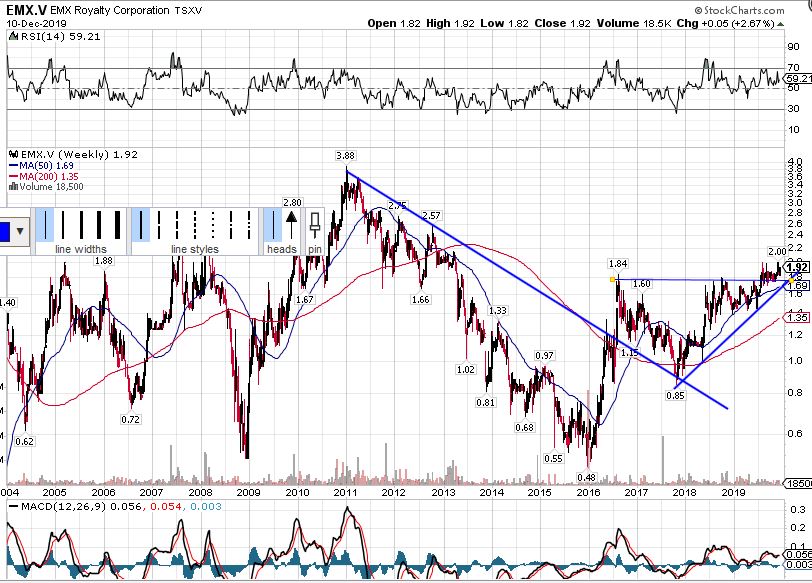The height and width of the screenshot is (583, 812).
Task: Select the dash-dot-dot line style
Action: point(249,225)
